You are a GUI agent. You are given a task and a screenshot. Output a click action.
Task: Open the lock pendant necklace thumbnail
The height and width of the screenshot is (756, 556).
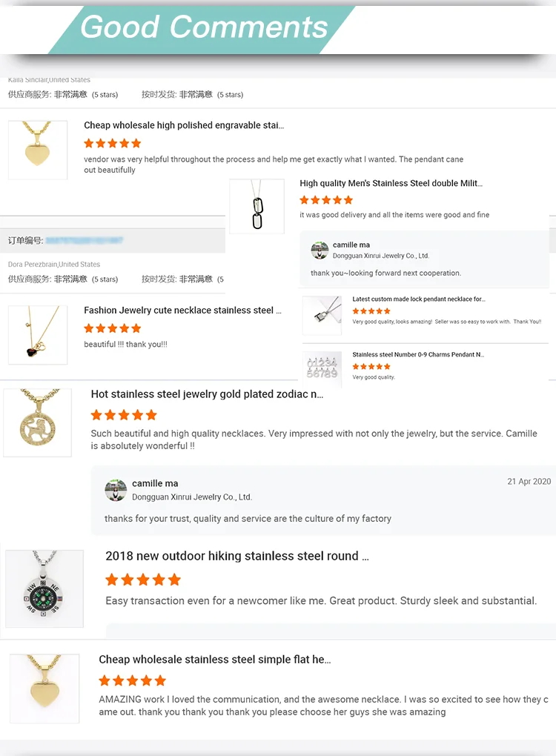click(x=322, y=315)
